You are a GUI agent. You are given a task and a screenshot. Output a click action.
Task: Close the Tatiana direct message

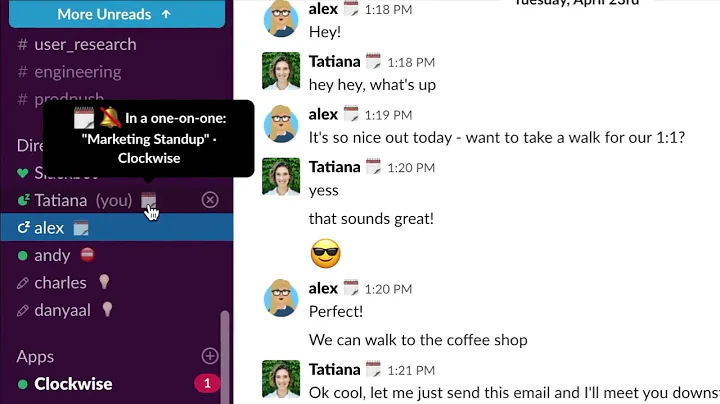[209, 200]
